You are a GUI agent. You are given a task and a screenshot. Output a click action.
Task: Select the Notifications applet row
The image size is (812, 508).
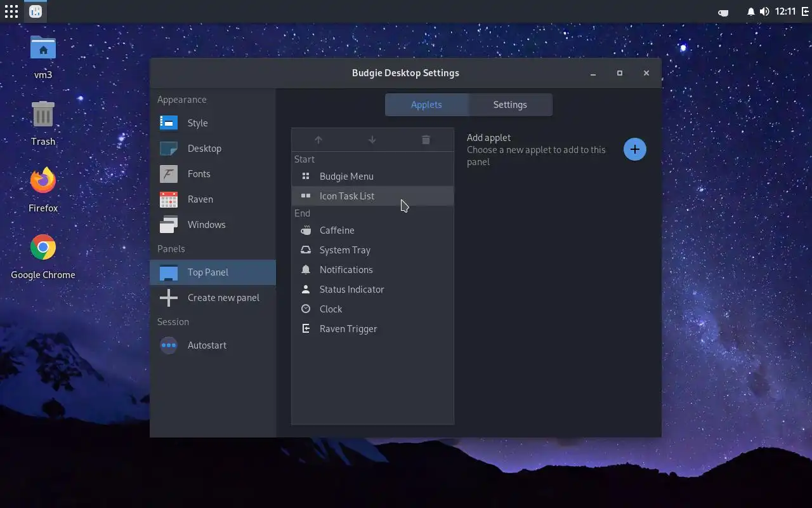(372, 270)
